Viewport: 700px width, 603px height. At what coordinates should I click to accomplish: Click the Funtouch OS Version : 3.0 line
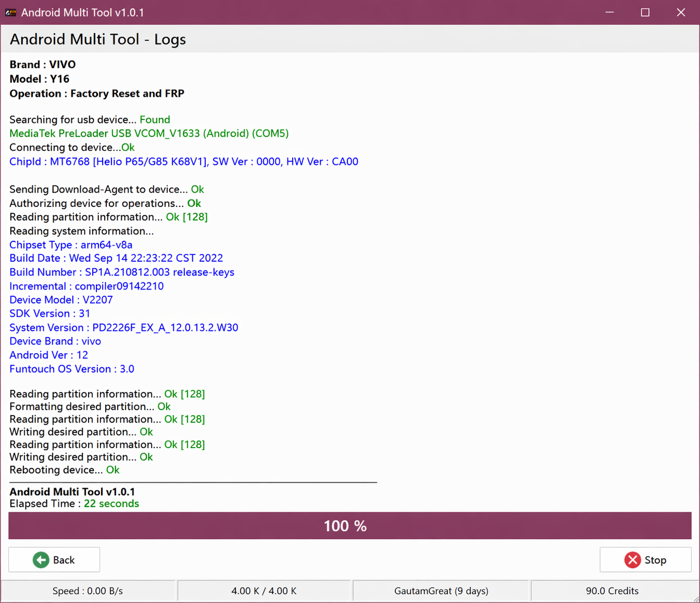(72, 369)
